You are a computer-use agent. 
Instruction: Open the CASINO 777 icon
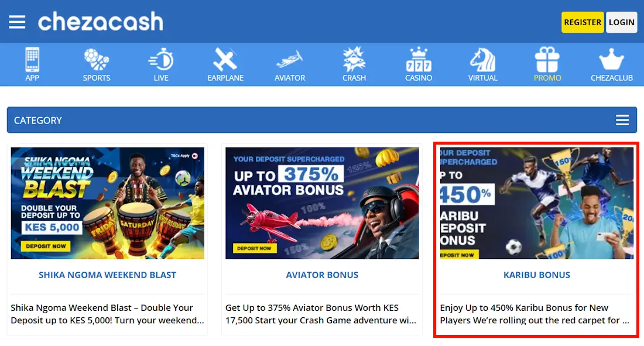pos(419,60)
